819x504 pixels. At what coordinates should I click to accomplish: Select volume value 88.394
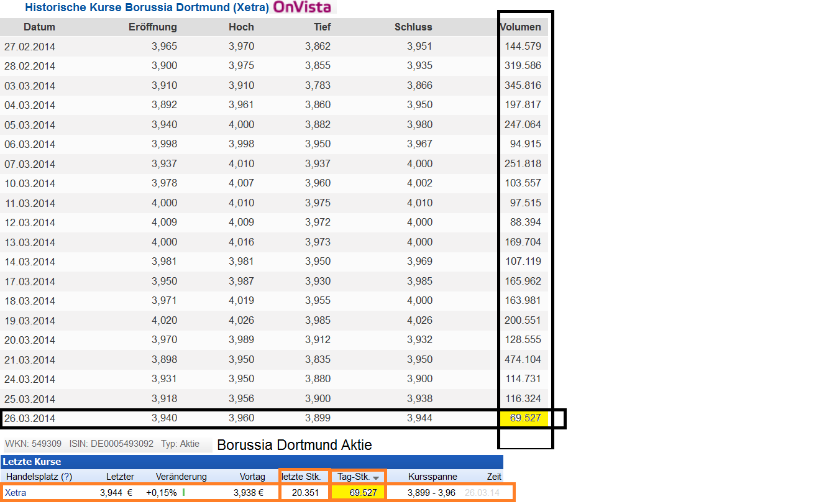[525, 222]
